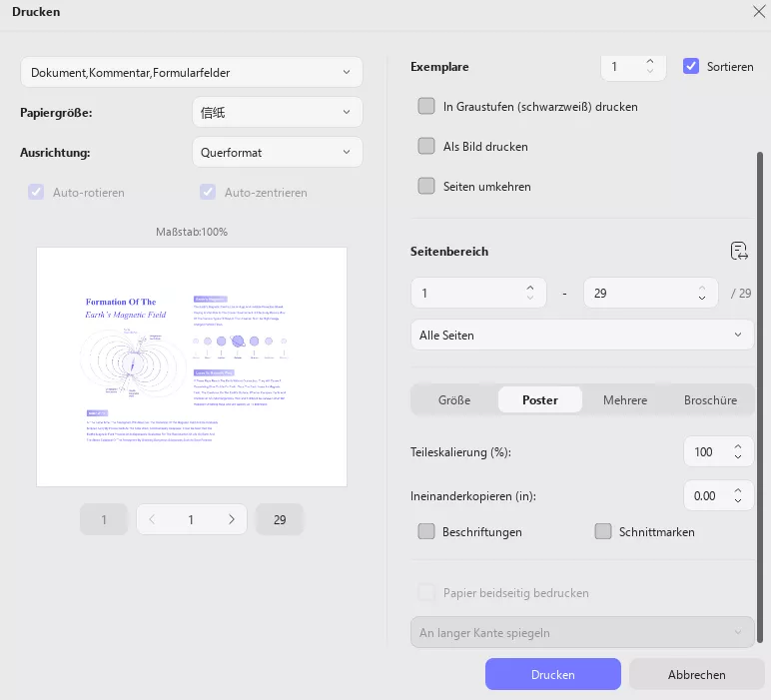Go to previous preview page arrow
The image size is (771, 700).
coord(151,519)
